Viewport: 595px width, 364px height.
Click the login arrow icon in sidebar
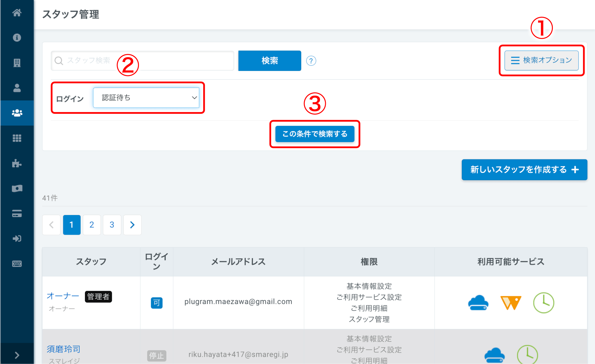tap(17, 239)
